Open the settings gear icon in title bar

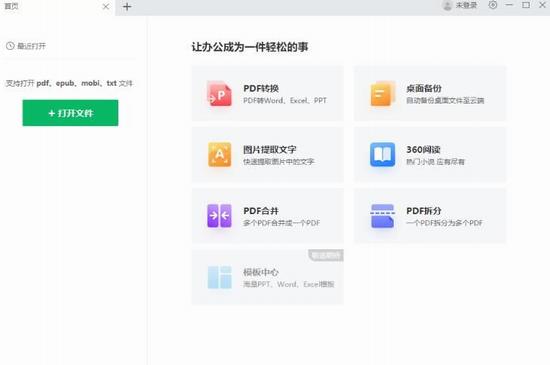pos(493,5)
